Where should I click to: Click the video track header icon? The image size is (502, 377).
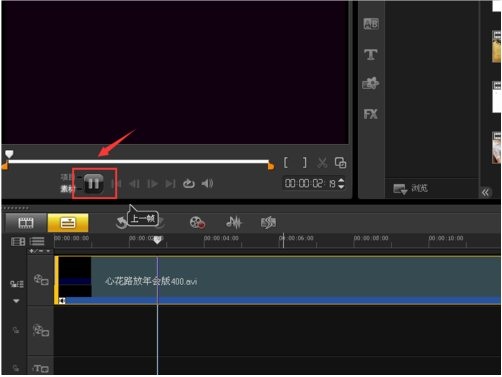tap(41, 280)
